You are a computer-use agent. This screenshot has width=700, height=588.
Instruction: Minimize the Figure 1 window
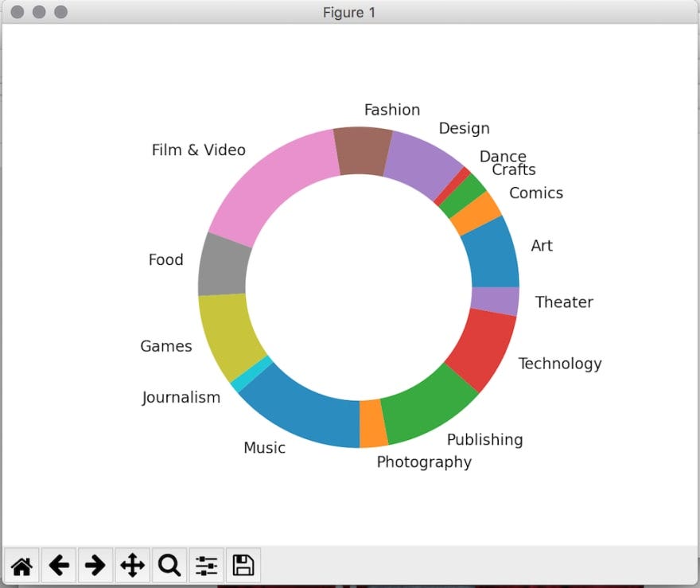pos(39,12)
